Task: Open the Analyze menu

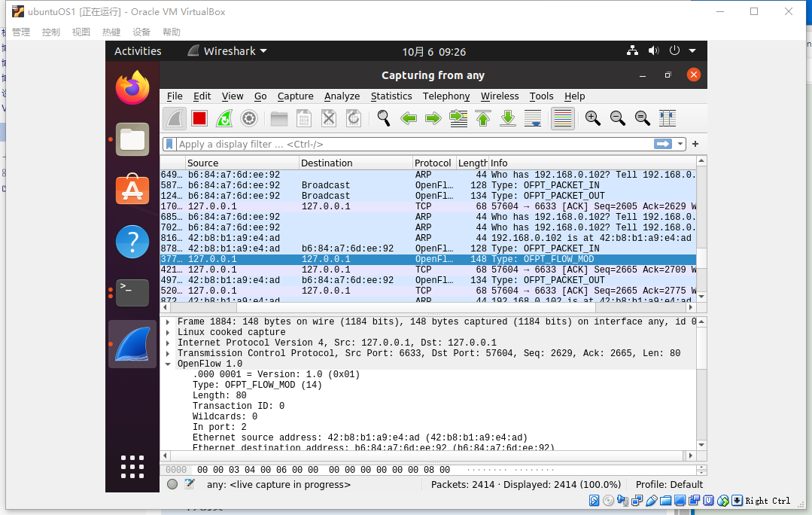Action: [x=342, y=96]
